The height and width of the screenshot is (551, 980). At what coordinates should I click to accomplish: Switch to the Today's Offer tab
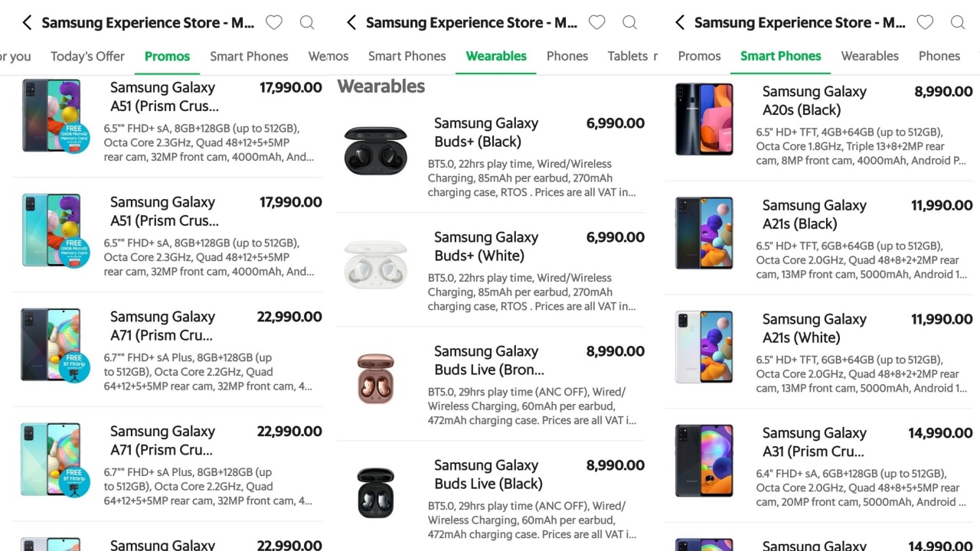coord(87,56)
